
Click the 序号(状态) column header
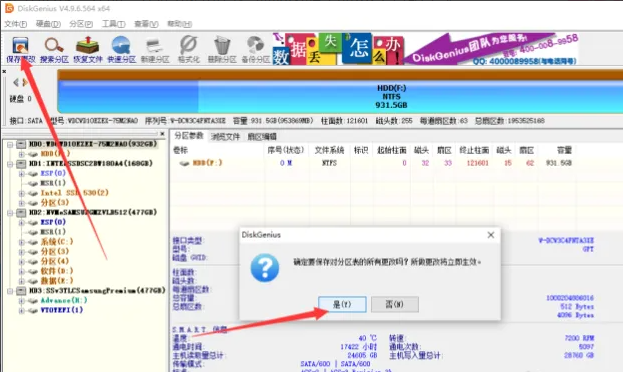pyautogui.click(x=285, y=150)
